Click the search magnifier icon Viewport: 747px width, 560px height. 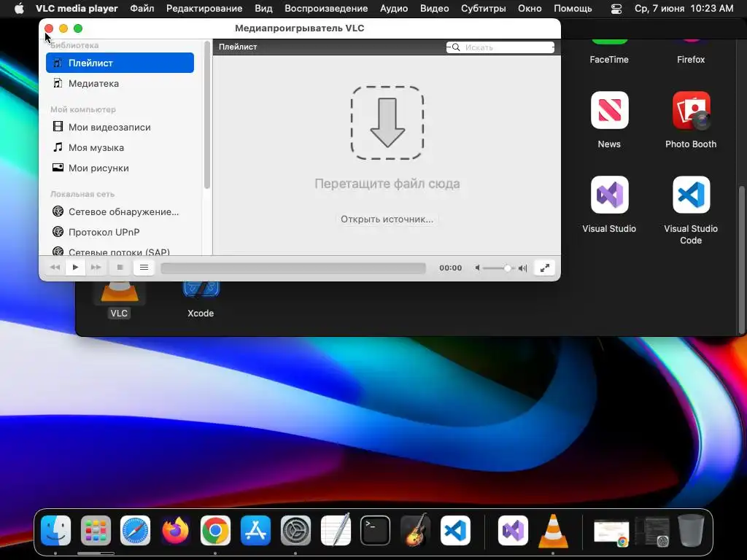coord(455,47)
